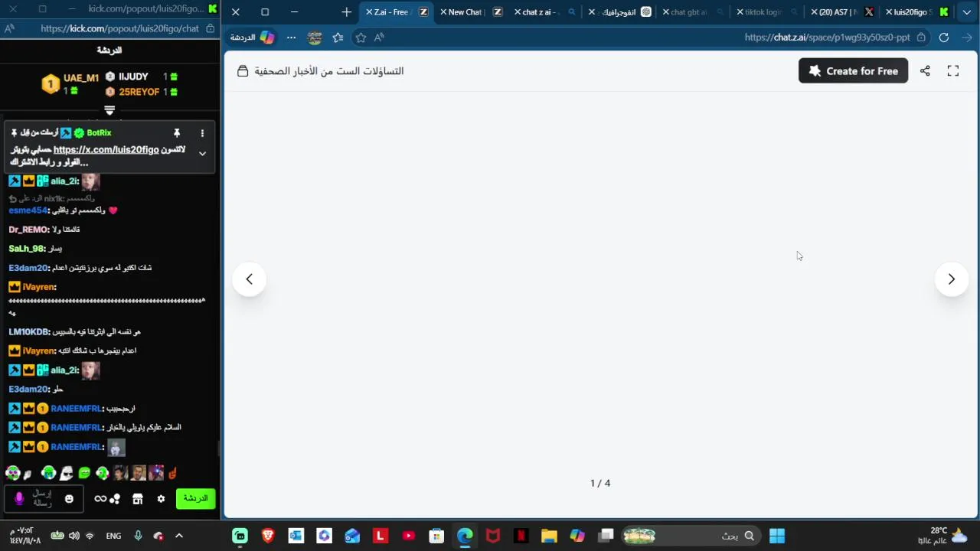The image size is (980, 551).
Task: Switch to the chat z ai search tab
Action: [545, 12]
